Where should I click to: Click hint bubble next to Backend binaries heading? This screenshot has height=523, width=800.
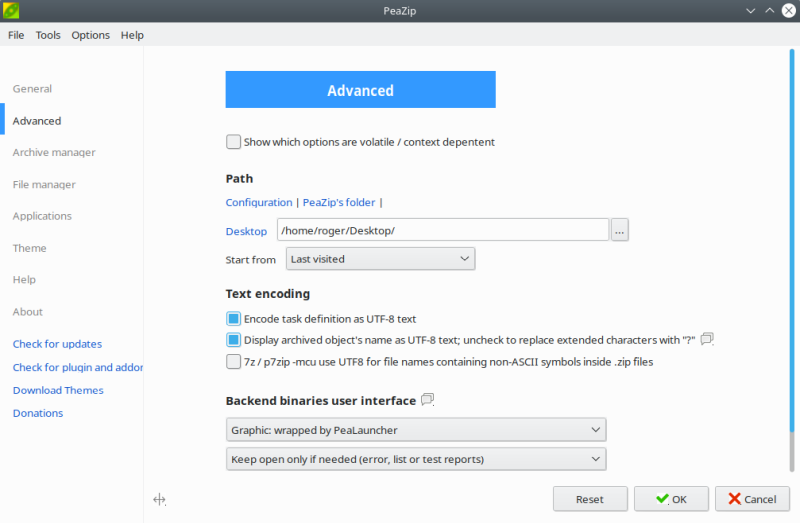point(428,400)
